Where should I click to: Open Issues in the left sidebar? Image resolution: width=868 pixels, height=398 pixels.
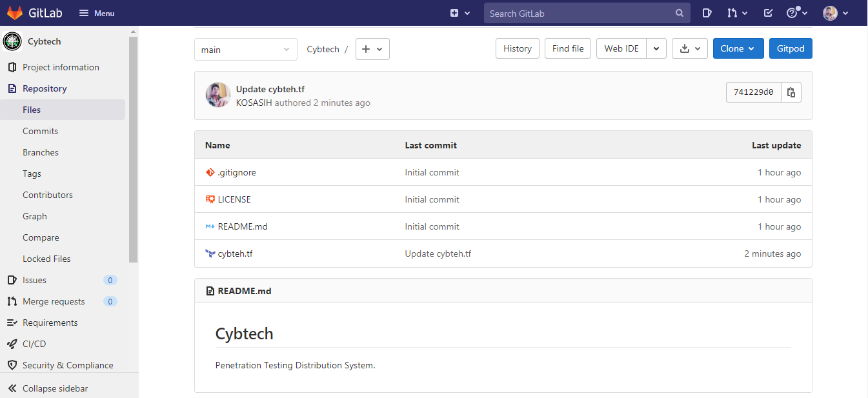coord(34,280)
